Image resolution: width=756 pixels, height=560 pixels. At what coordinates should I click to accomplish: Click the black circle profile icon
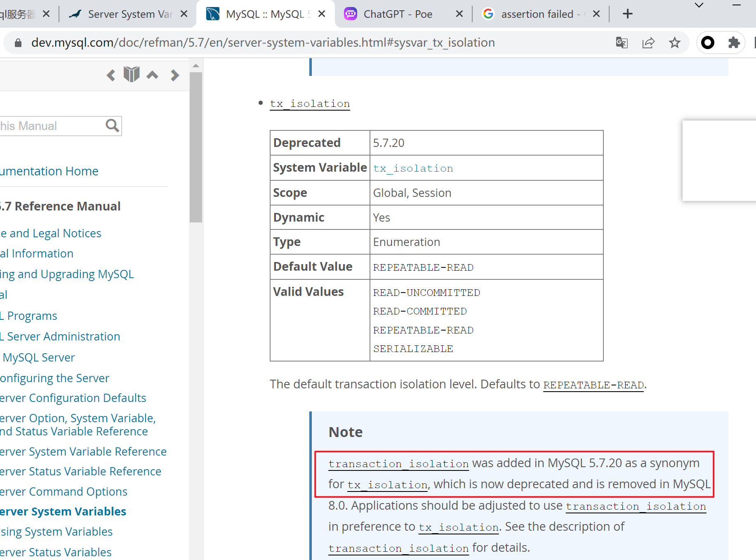[708, 43]
